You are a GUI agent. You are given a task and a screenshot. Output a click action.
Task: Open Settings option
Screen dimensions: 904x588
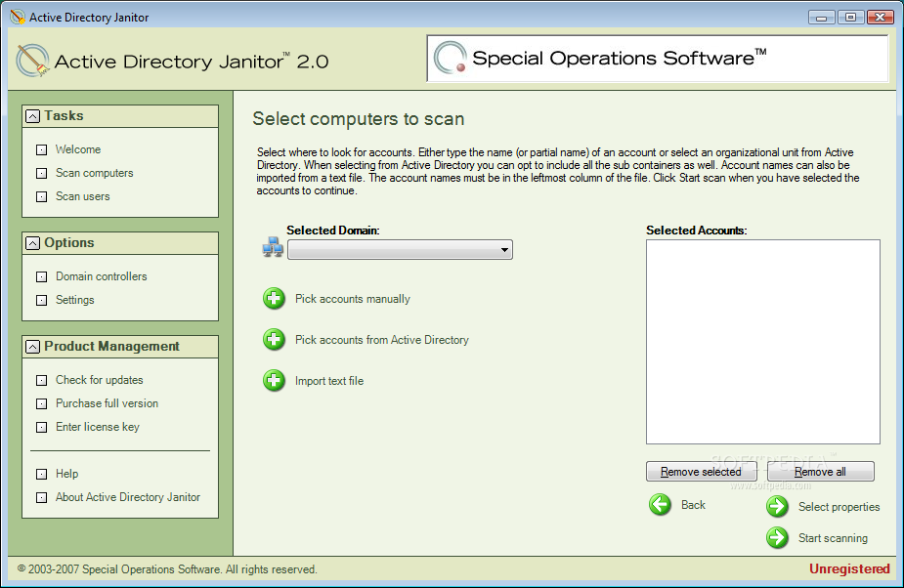tap(74, 300)
